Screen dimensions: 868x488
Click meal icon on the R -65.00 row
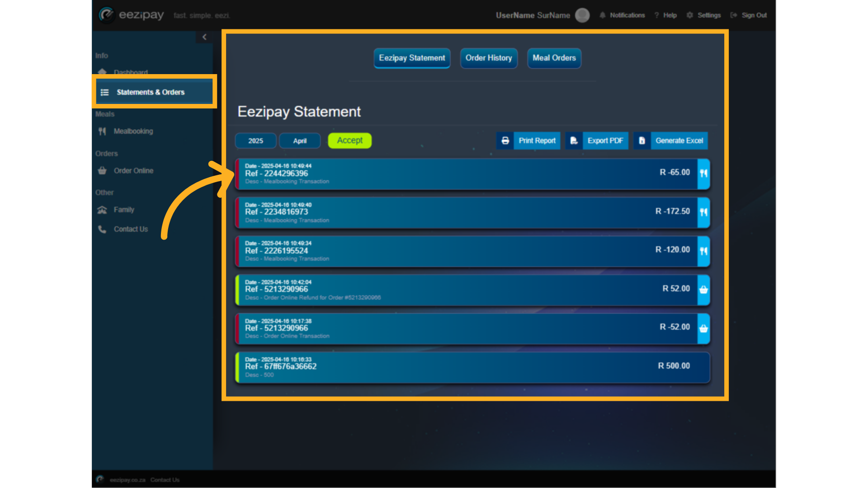point(704,174)
